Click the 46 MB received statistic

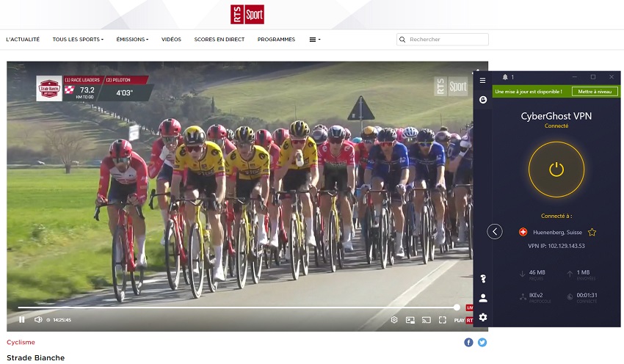point(537,272)
